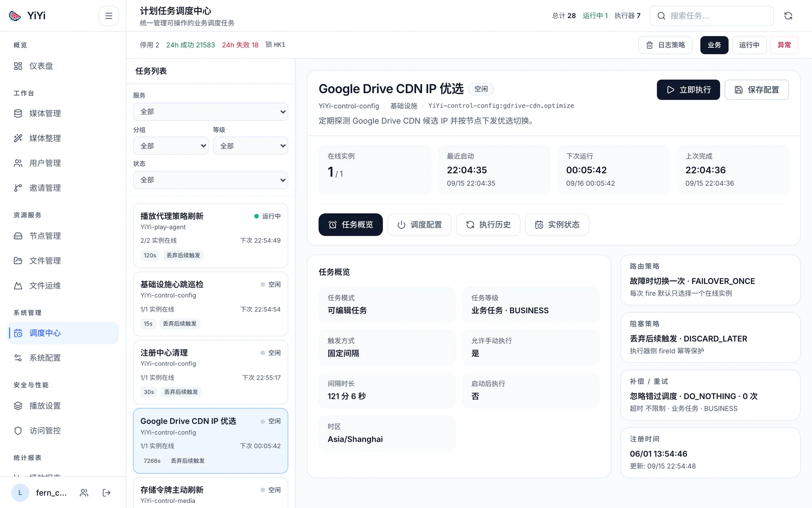The height and width of the screenshot is (508, 812).
Task: Toggle the 运行中 filter button
Action: pos(749,45)
